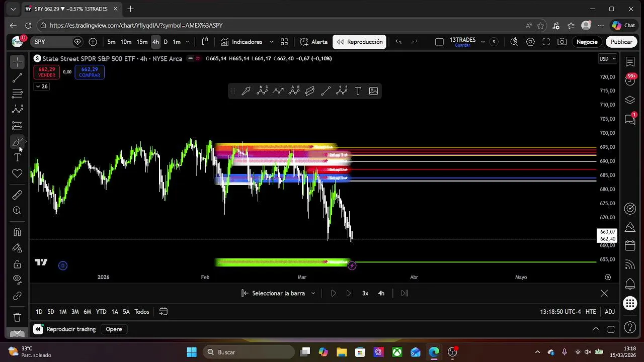Viewport: 644px width, 362px height.
Task: Switch to the 5m timeframe
Action: point(111,42)
